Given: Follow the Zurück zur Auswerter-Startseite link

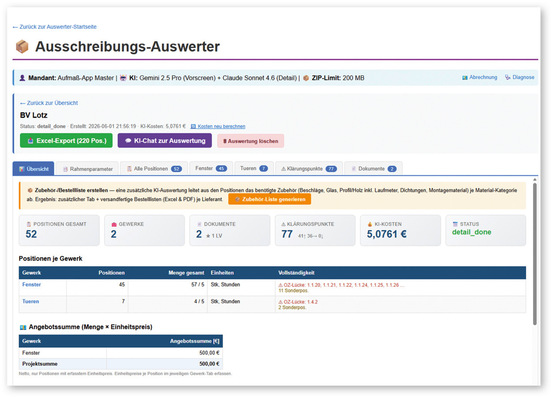Looking at the screenshot, I should point(55,27).
